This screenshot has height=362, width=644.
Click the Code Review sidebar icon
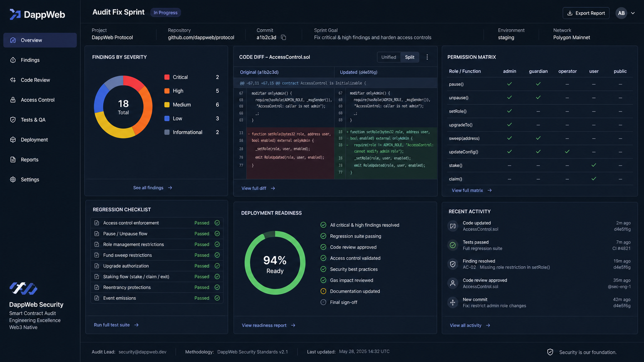click(13, 80)
